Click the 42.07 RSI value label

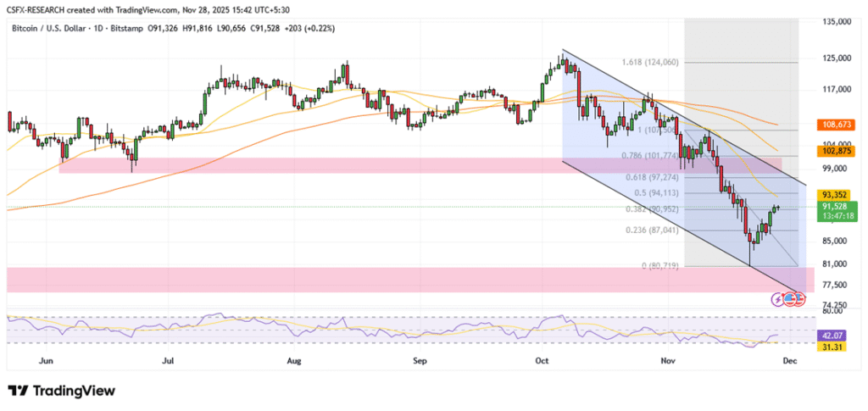[835, 336]
